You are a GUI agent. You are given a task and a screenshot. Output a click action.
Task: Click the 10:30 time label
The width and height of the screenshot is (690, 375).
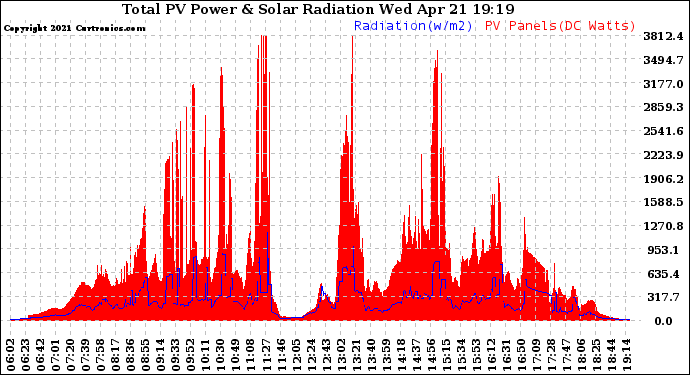(x=220, y=354)
